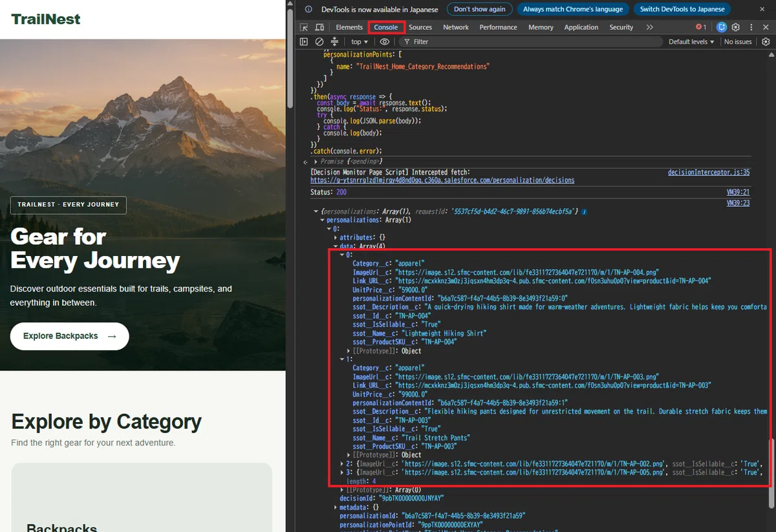Screen dimensions: 776x532
Task: Open Console settings gear beside No issues
Action: [x=766, y=41]
